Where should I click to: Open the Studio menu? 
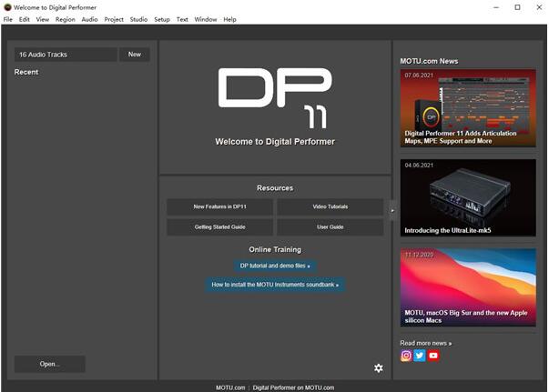pyautogui.click(x=138, y=20)
